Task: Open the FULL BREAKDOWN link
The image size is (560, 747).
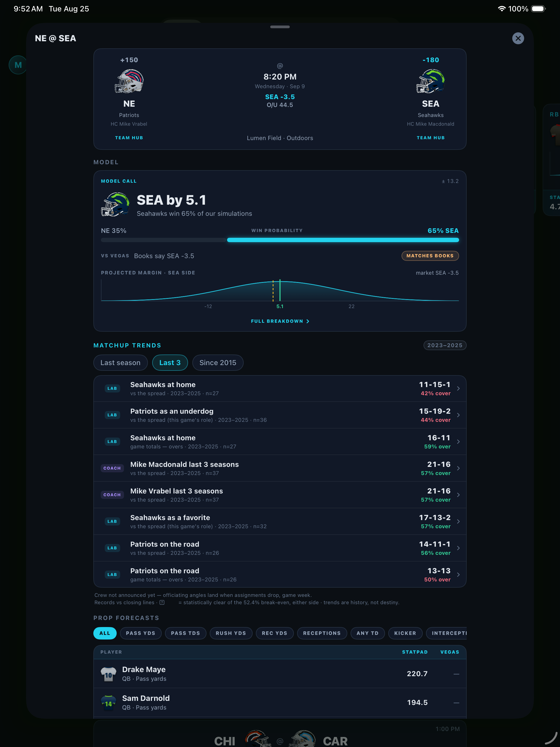Action: tap(280, 321)
